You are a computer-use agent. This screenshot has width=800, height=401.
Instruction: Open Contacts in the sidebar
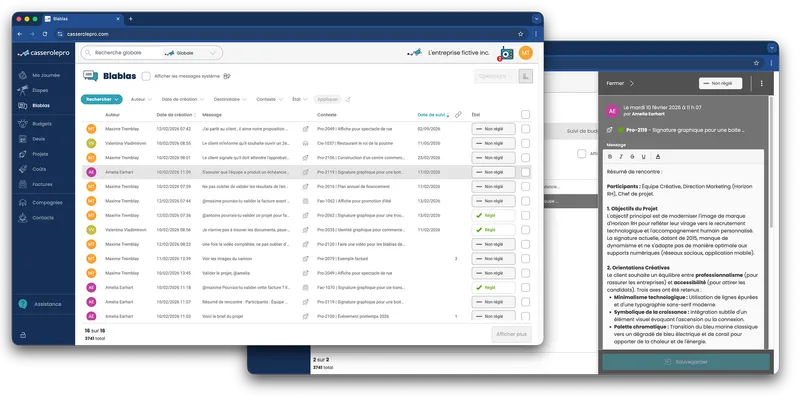36,218
